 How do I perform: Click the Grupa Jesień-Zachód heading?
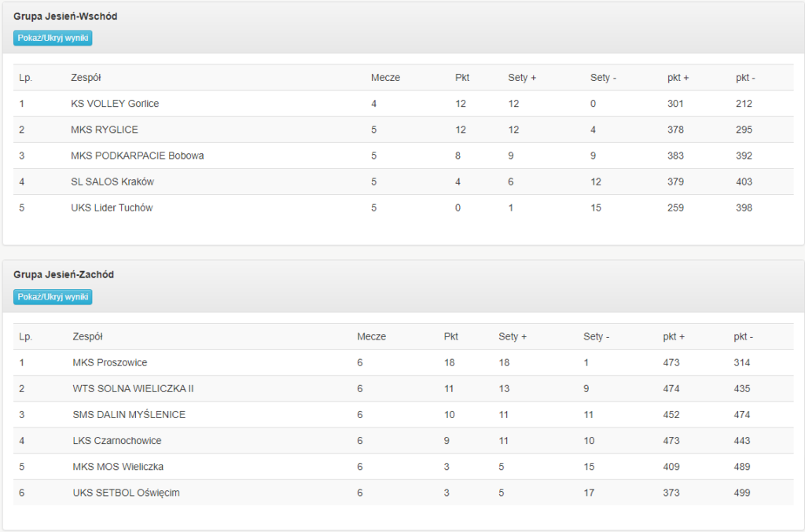pos(64,275)
